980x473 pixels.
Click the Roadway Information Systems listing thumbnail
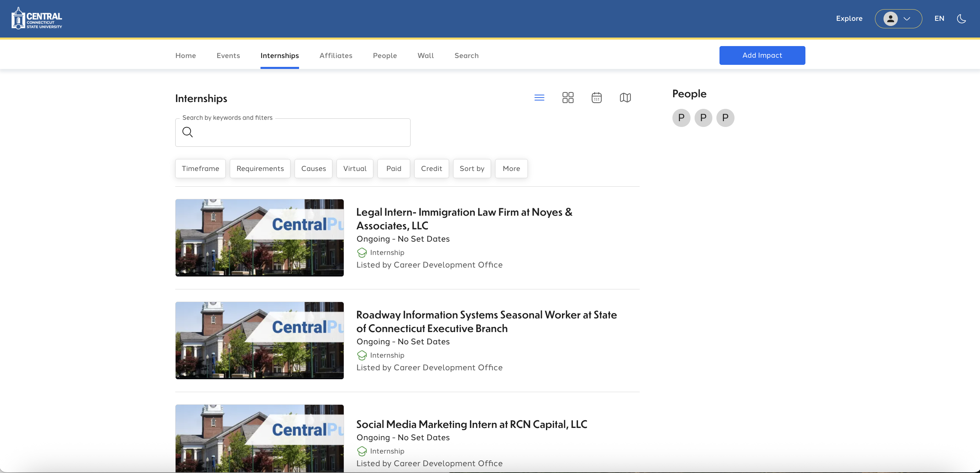259,341
